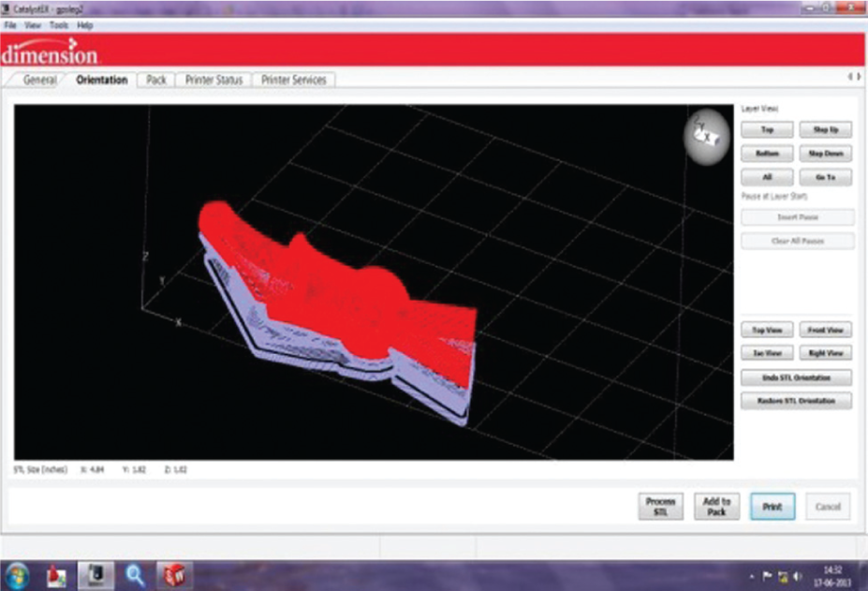
Task: Select the Top View button
Action: (767, 330)
